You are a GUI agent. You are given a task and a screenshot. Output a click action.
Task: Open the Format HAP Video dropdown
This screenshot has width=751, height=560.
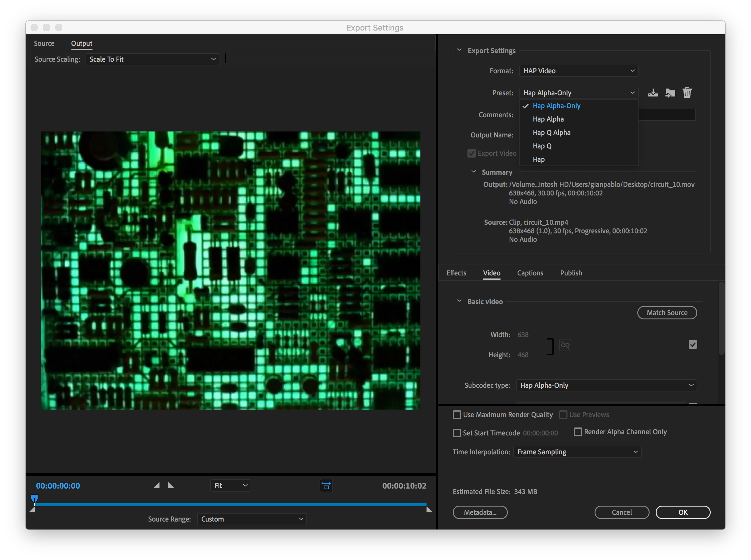578,71
